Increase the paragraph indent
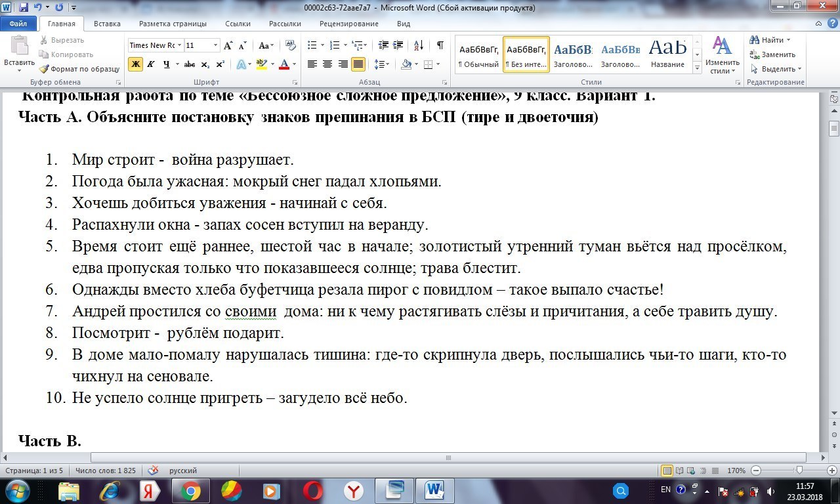This screenshot has height=504, width=840. pos(398,45)
